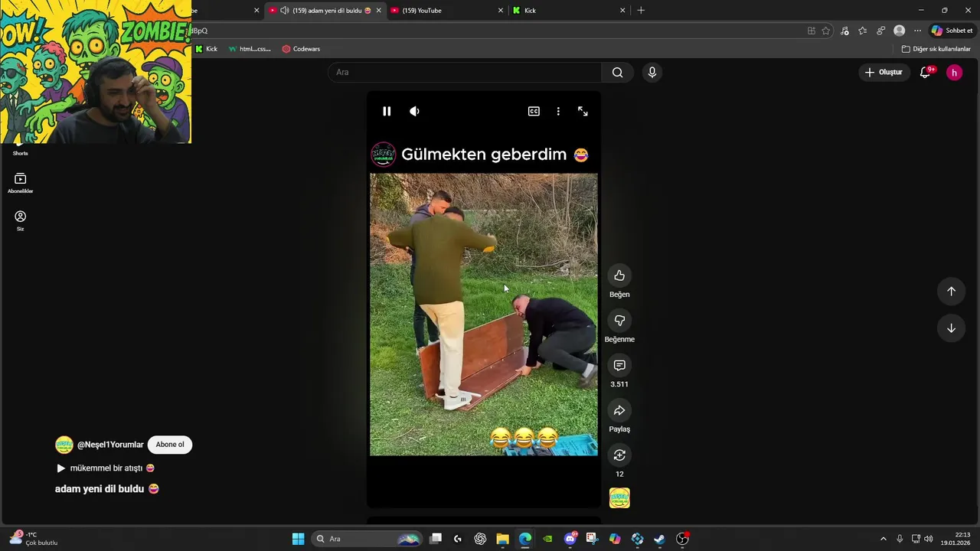This screenshot has width=980, height=551.
Task: Start voice search with microphone
Action: point(652,72)
